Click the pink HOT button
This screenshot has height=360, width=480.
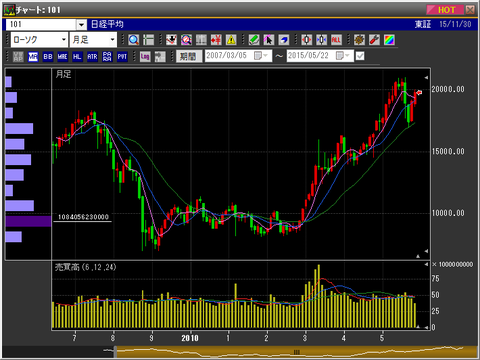point(445,10)
